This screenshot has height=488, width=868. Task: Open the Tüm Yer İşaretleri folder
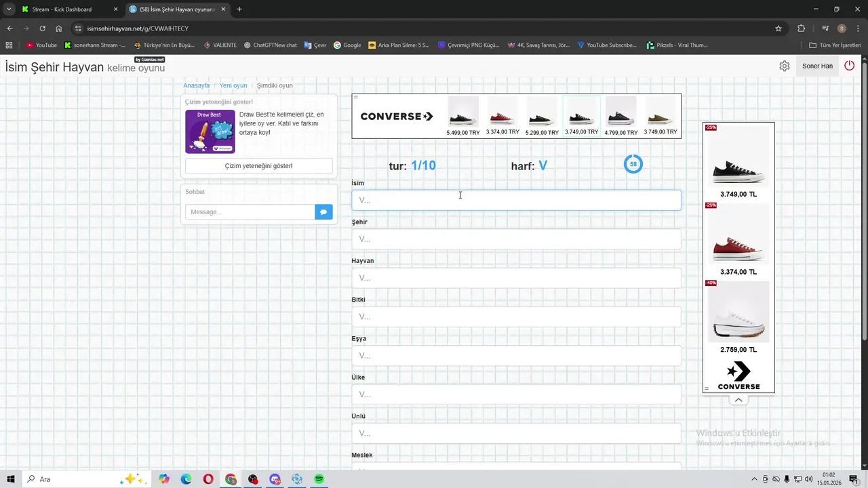(x=835, y=45)
